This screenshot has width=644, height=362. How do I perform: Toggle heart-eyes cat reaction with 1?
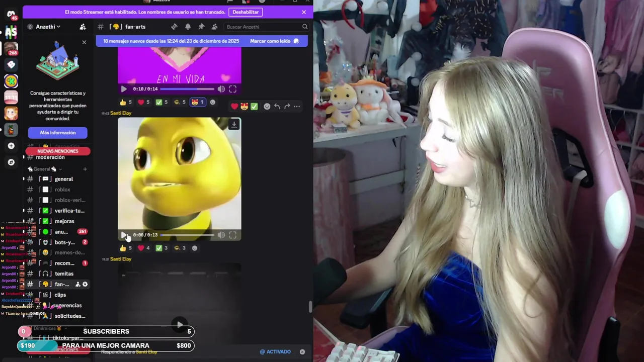tap(197, 102)
